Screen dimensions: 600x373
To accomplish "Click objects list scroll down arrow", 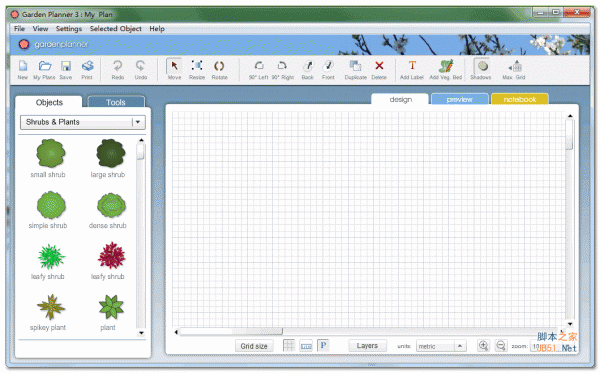I will (141, 333).
